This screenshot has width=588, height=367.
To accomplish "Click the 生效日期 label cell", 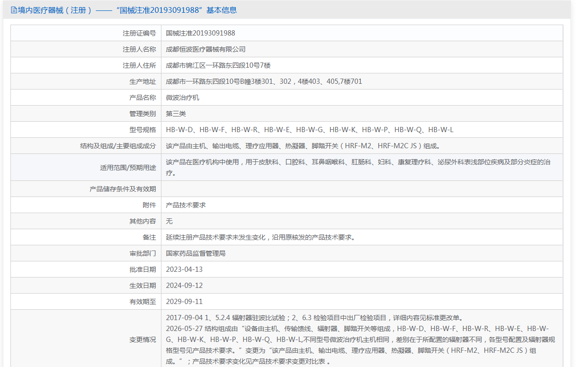I will click(x=86, y=286).
